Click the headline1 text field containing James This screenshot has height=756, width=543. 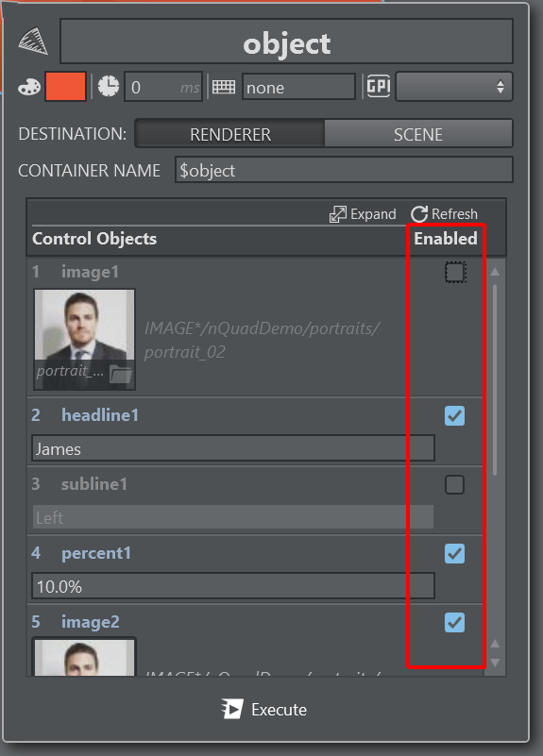(x=233, y=449)
